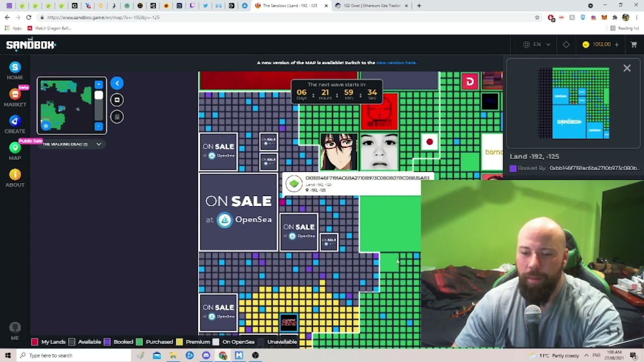Click the red My Lands legend swatch
Viewport: 644px width, 362px height.
coord(35,342)
